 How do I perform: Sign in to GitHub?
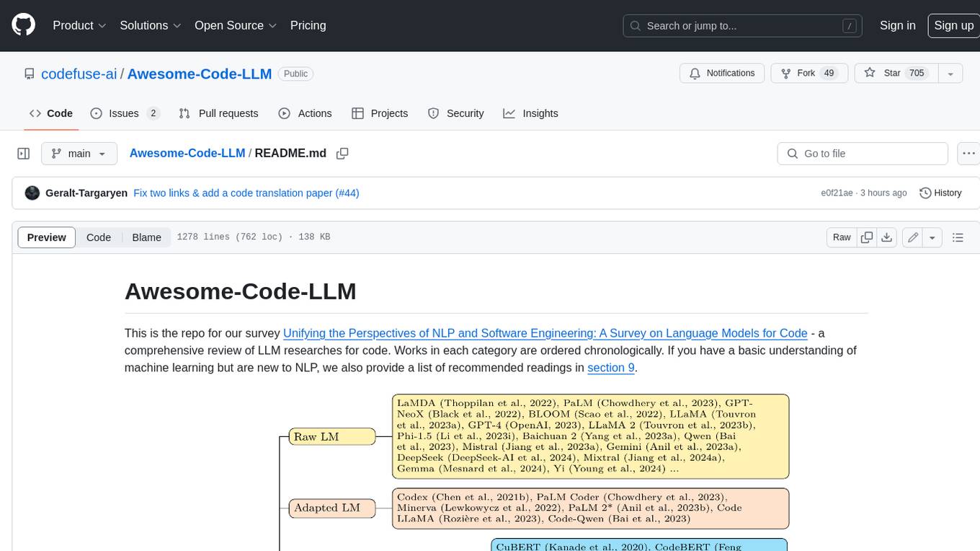coord(897,25)
